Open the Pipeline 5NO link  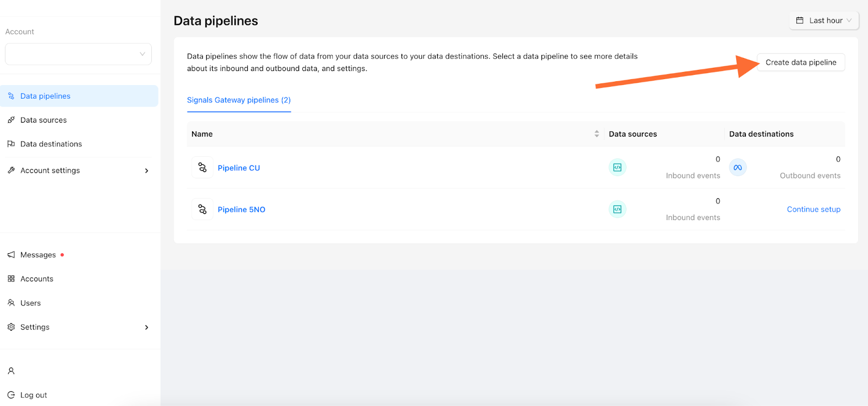tap(241, 210)
